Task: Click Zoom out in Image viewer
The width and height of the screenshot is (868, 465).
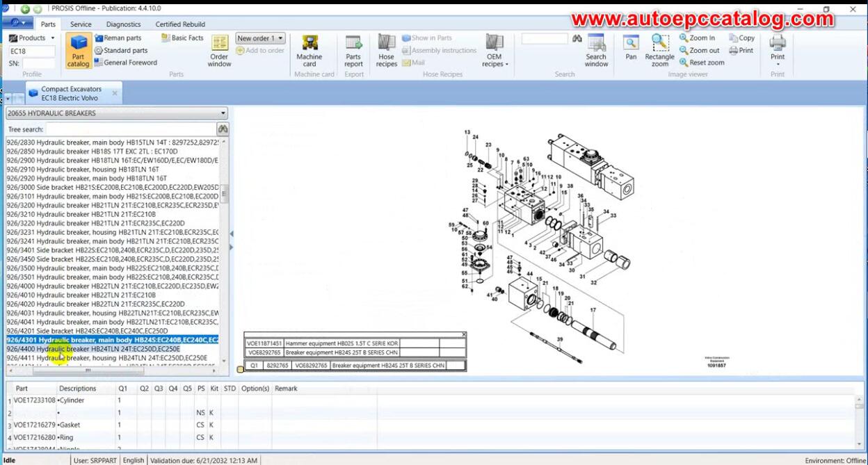Action: click(x=699, y=50)
